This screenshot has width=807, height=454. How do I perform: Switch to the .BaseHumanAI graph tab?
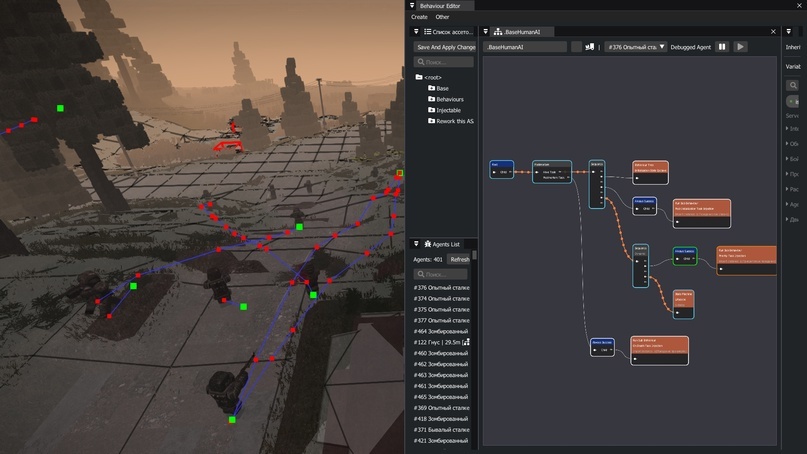tap(522, 32)
